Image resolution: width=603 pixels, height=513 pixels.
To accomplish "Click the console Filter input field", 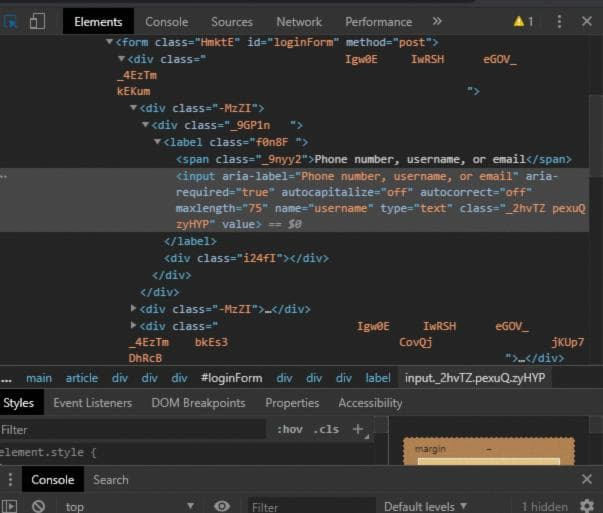I will pos(310,507).
